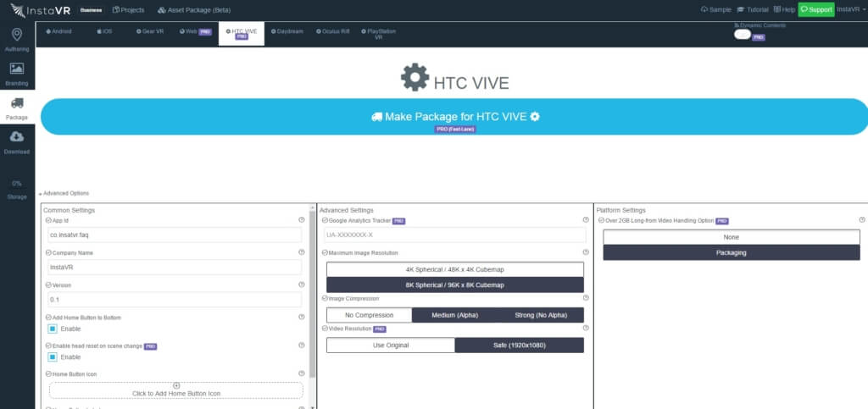Screen dimensions: 868x409
Task: Click the Version input field
Action: click(x=175, y=300)
